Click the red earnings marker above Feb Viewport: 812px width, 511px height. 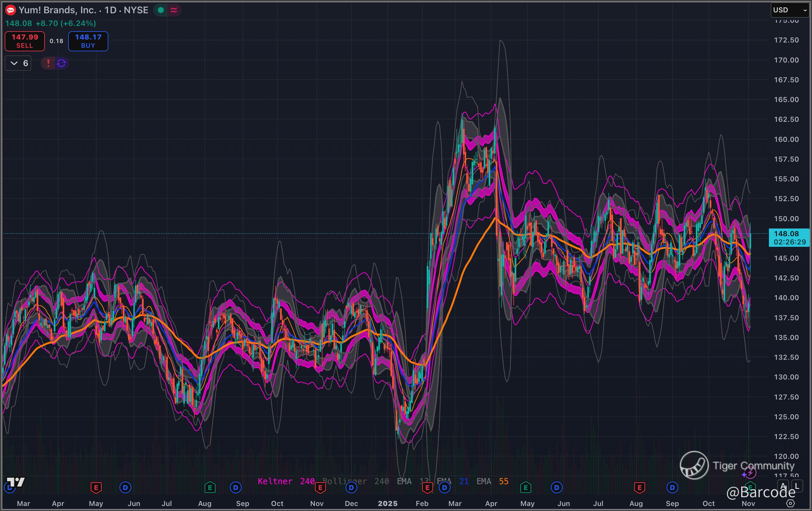pyautogui.click(x=427, y=487)
